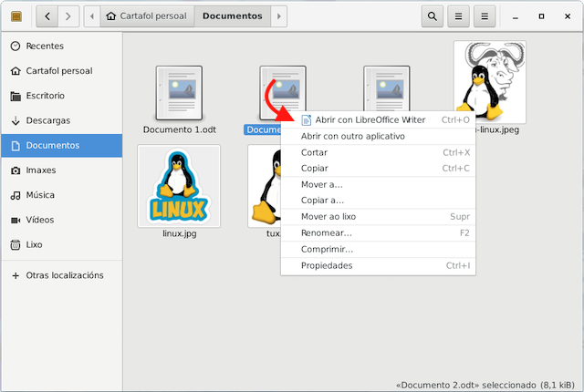Click Documentos path bar button
This screenshot has height=392, width=584.
point(232,15)
